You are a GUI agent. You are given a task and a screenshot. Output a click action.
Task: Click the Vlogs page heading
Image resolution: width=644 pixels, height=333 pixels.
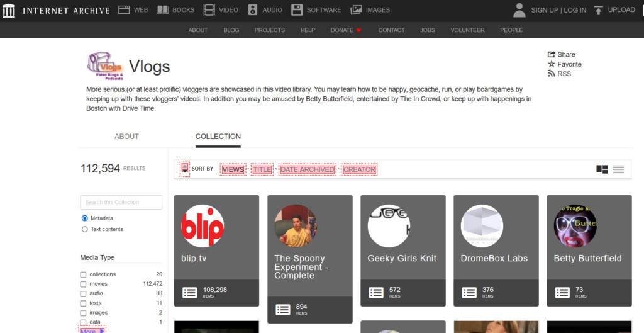pyautogui.click(x=150, y=66)
